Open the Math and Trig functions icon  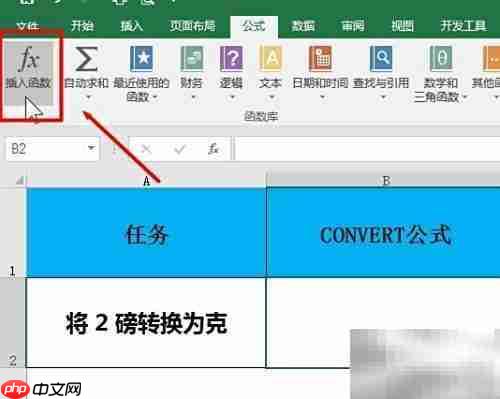point(441,59)
